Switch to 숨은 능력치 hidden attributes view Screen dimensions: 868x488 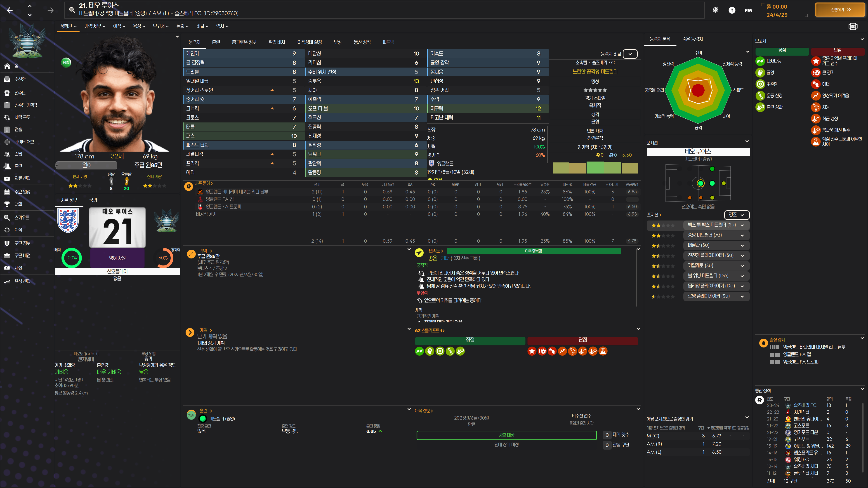tap(692, 39)
